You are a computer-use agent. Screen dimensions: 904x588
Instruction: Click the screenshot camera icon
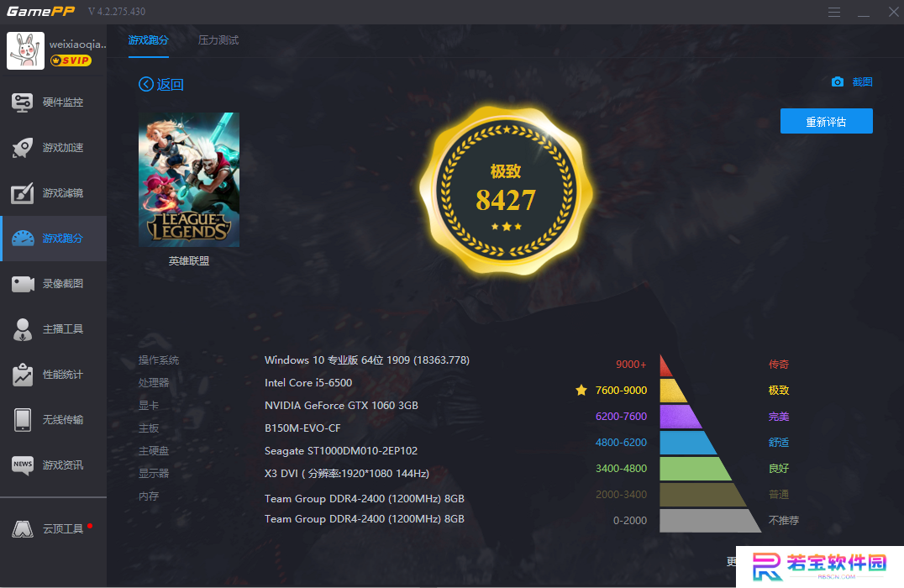click(837, 81)
